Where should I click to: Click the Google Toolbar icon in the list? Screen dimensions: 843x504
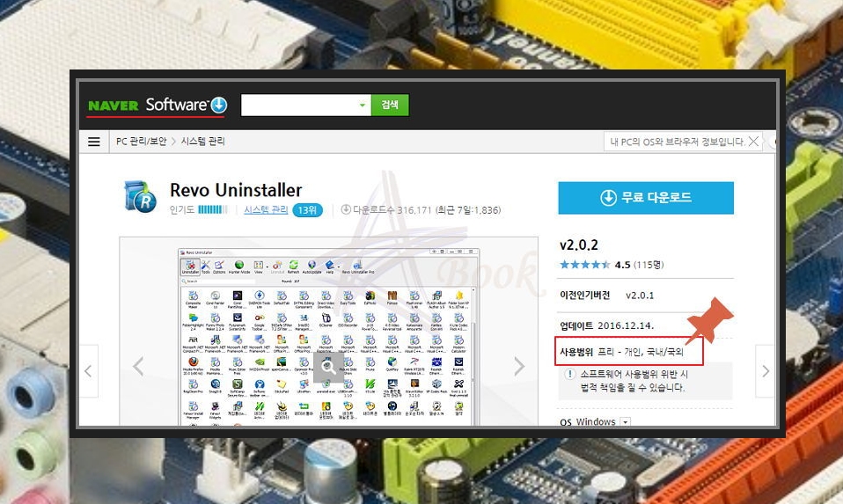[259, 321]
